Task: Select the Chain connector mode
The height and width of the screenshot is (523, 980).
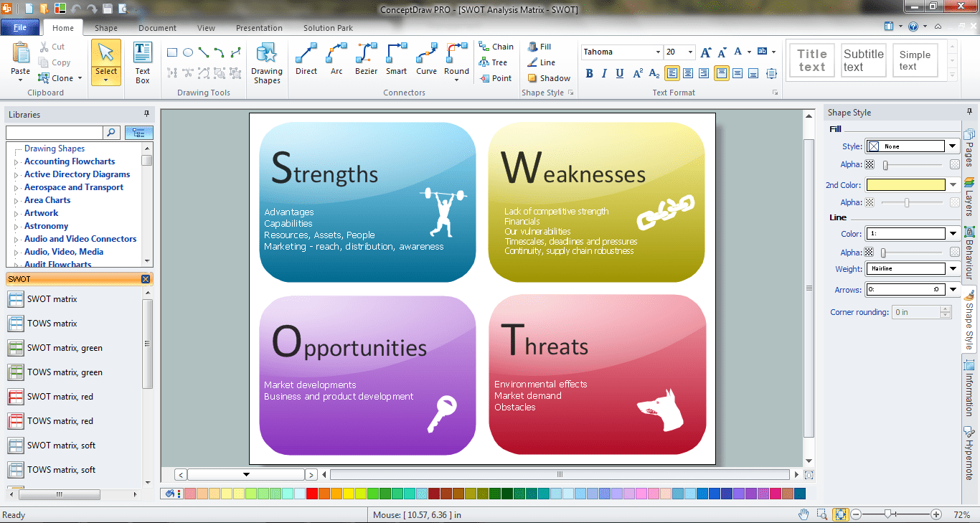Action: [x=496, y=45]
